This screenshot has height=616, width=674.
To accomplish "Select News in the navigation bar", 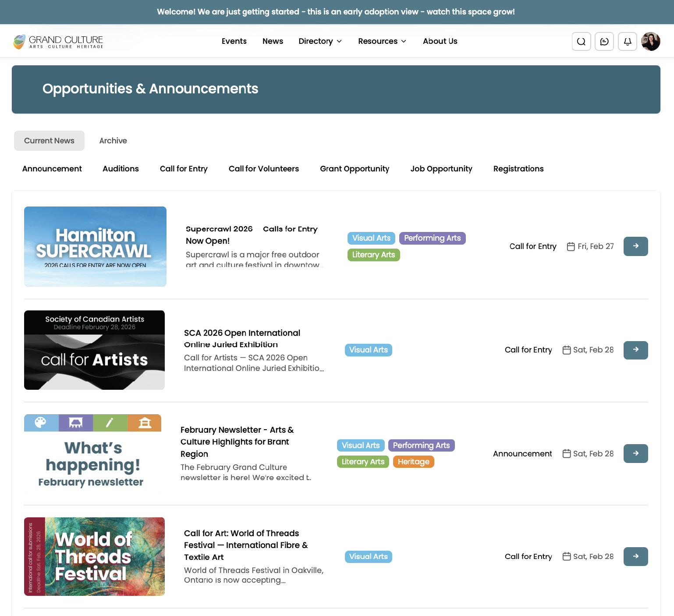I will [x=273, y=41].
